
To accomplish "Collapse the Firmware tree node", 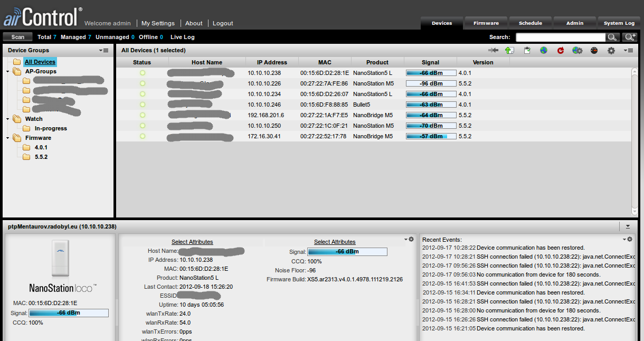I will (x=7, y=138).
